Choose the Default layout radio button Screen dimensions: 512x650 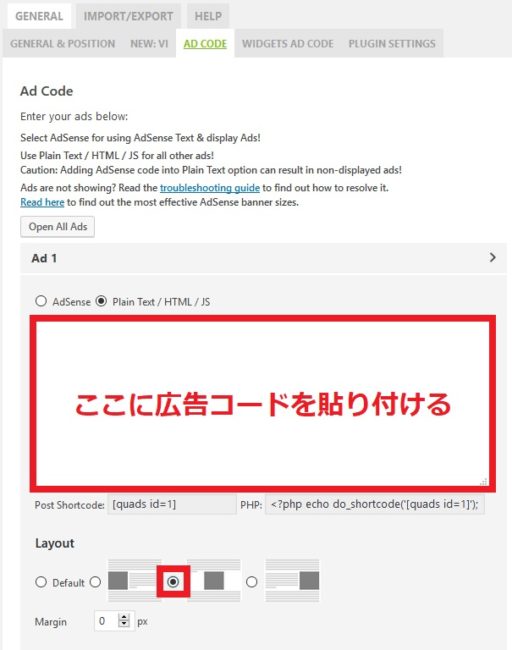pos(41,582)
